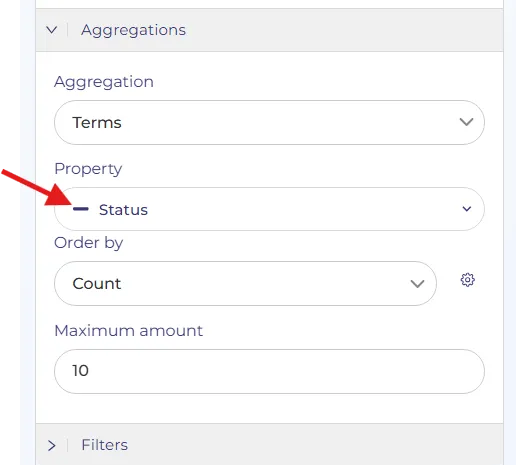Focus the Maximum amount input field
516x465 pixels.
tap(269, 371)
